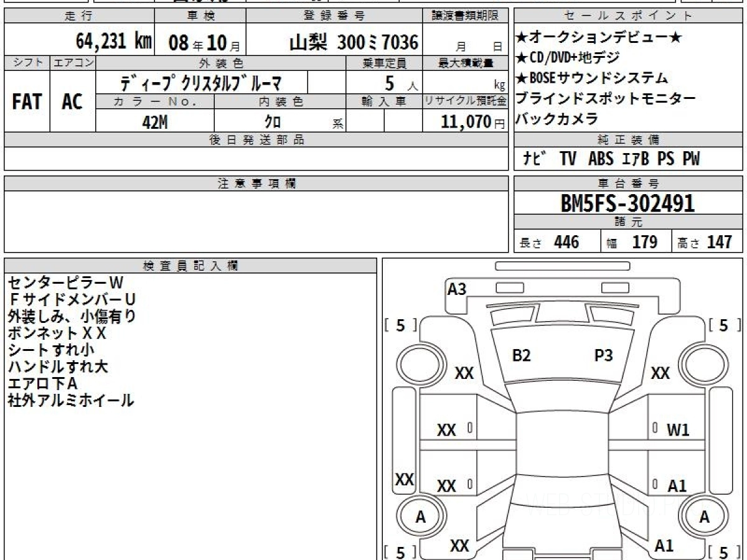Click the 登録番号 header
This screenshot has height=560, width=747.
[x=334, y=16]
